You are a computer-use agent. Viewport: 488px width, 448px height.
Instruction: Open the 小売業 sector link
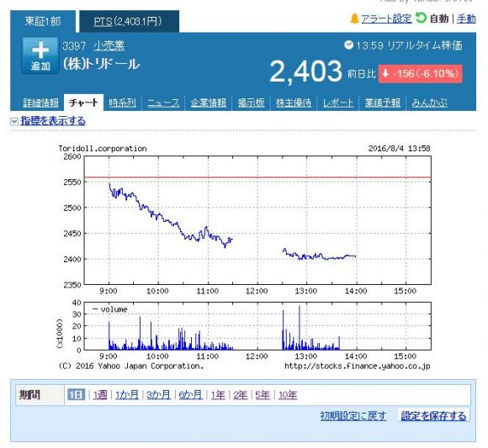pyautogui.click(x=109, y=45)
